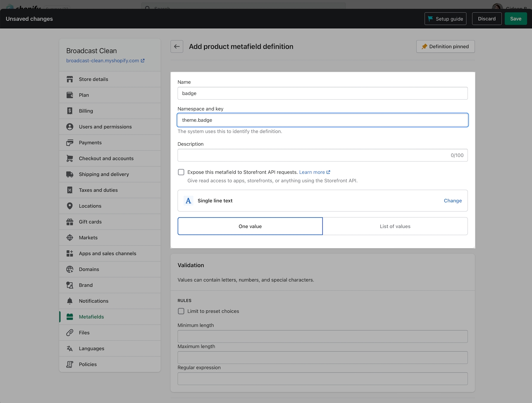
Task: Toggle the Definition pinned button
Action: pos(445,46)
